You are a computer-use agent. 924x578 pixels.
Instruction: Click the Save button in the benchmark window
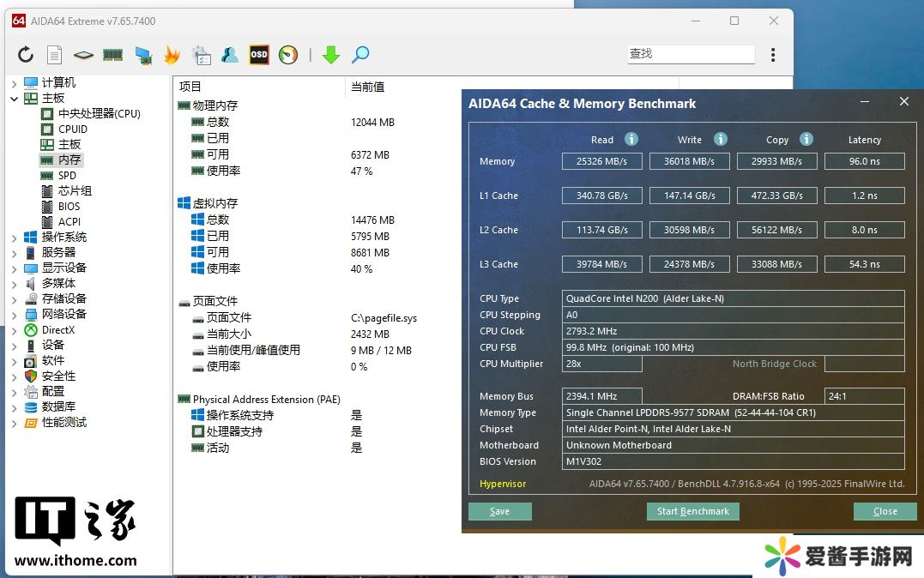(499, 511)
